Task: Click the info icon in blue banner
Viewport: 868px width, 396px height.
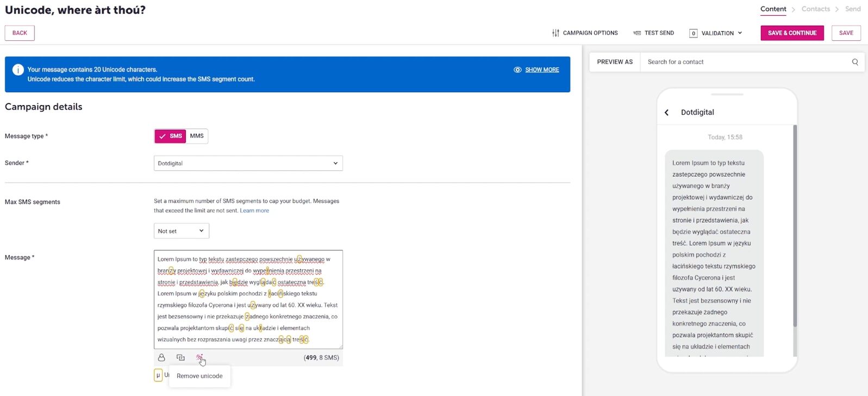Action: tap(18, 70)
